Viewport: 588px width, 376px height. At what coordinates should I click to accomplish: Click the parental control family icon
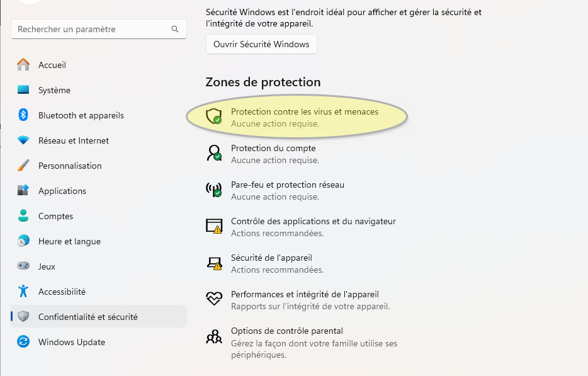(214, 336)
